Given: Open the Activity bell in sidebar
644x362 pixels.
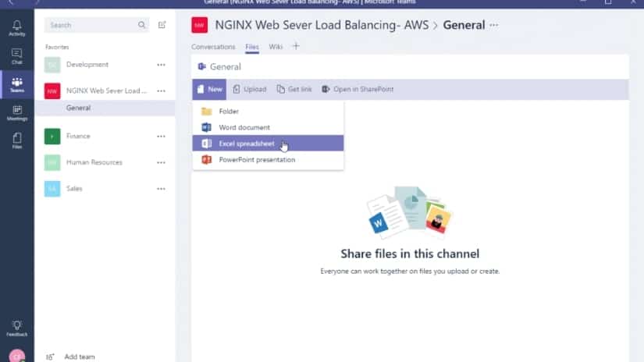Looking at the screenshot, I should (x=17, y=28).
